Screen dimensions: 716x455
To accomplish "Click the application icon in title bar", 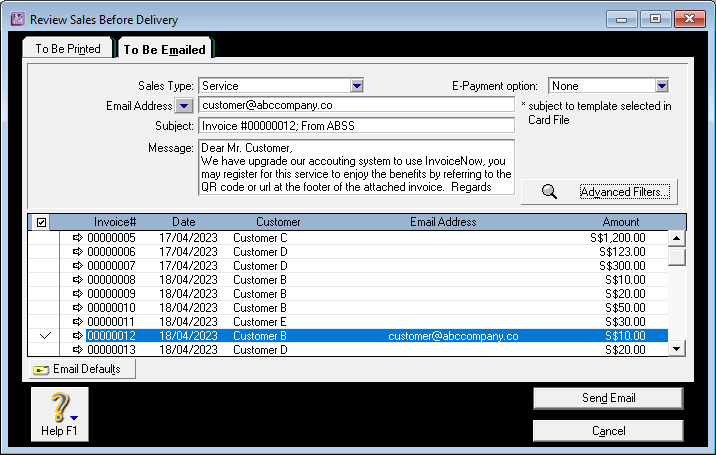I will pos(14,17).
